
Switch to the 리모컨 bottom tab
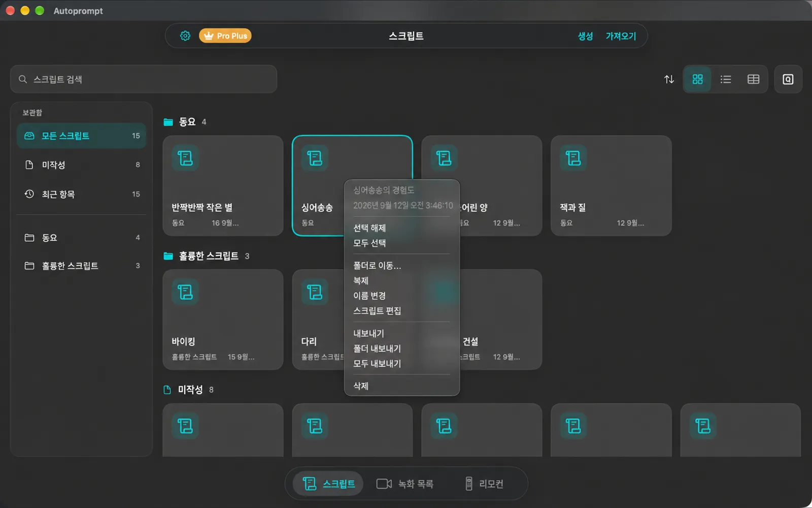pyautogui.click(x=484, y=484)
